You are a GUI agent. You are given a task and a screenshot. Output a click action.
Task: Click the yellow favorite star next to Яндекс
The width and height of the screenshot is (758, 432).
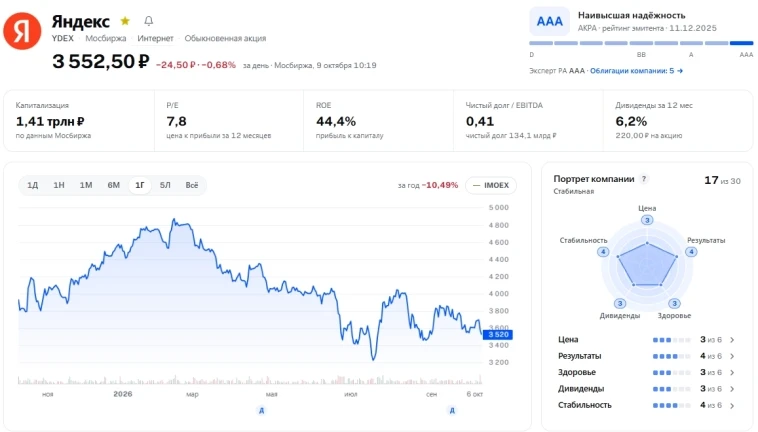(x=125, y=21)
